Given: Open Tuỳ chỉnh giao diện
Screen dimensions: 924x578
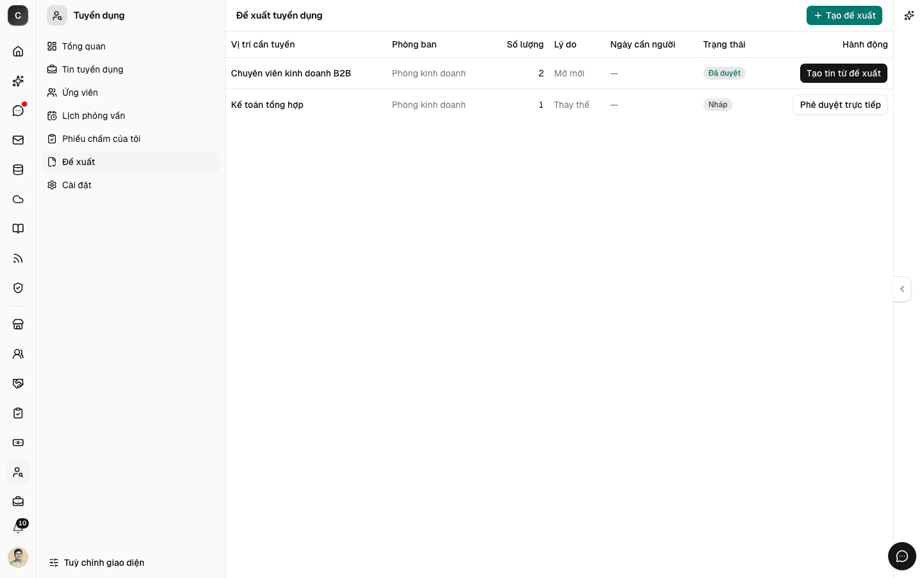Looking at the screenshot, I should pos(97,563).
